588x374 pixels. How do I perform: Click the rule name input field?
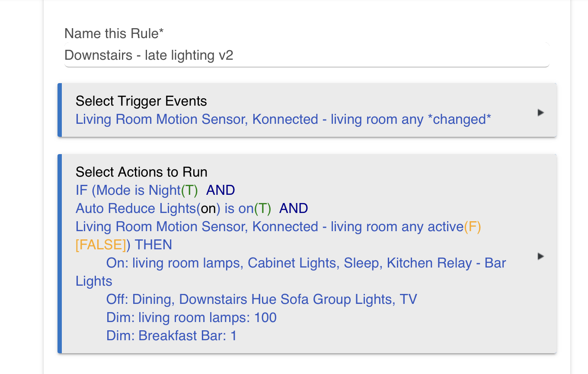307,55
